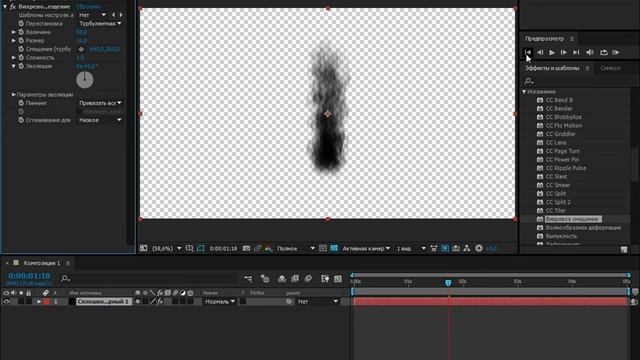This screenshot has height=360, width=640.
Task: Select the Эффекты и шаблоны tab
Action: pos(552,68)
